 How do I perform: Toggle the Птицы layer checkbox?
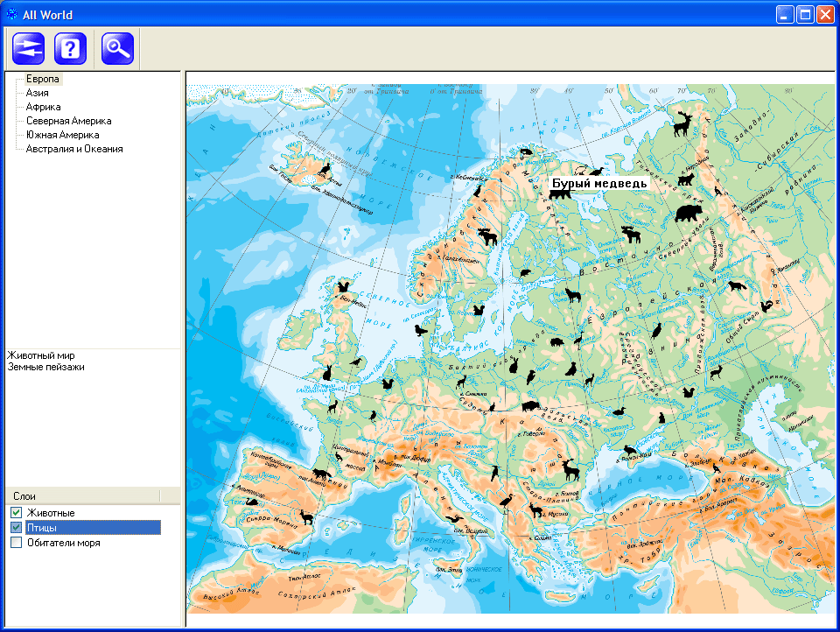pyautogui.click(x=16, y=527)
